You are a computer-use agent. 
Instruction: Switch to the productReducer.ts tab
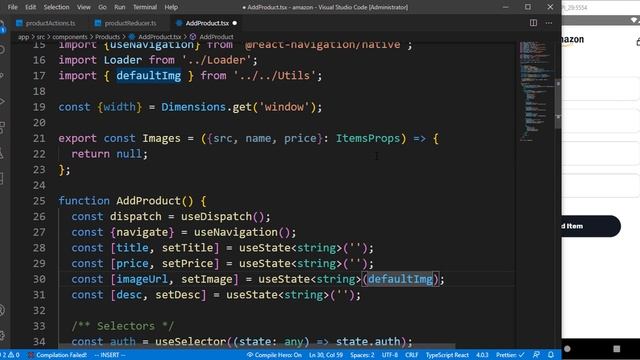130,23
